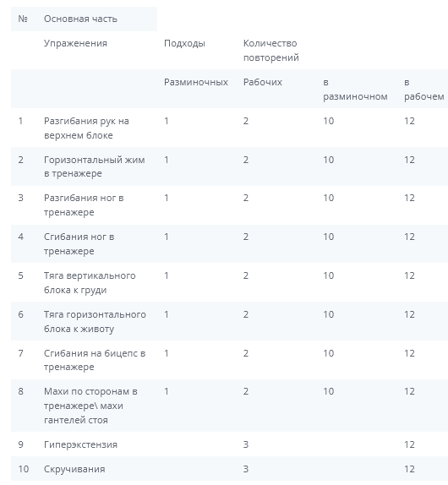Select the 'Гиперэкстензия' exercise row

point(229,444)
